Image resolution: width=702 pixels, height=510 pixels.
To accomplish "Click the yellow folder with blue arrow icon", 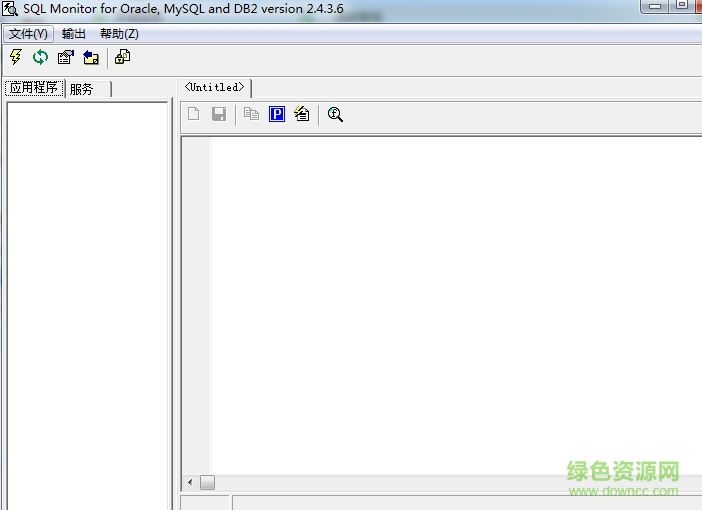I will coord(91,57).
